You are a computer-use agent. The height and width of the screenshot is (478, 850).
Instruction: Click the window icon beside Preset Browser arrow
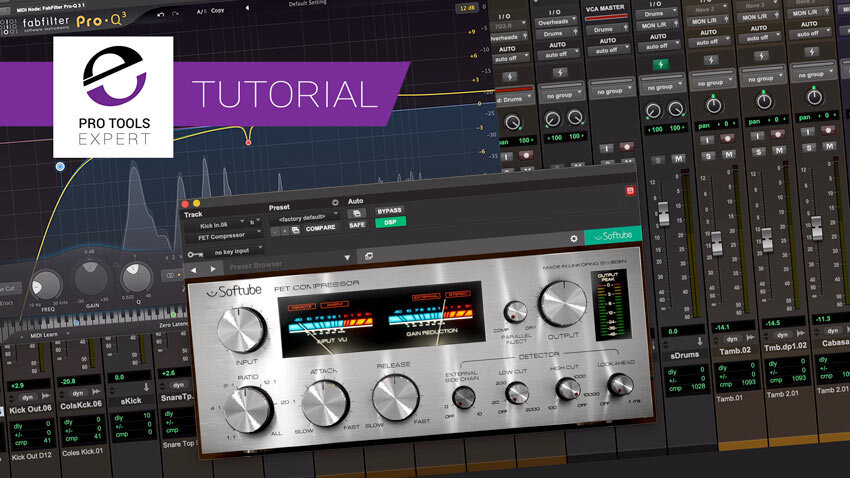(x=369, y=256)
